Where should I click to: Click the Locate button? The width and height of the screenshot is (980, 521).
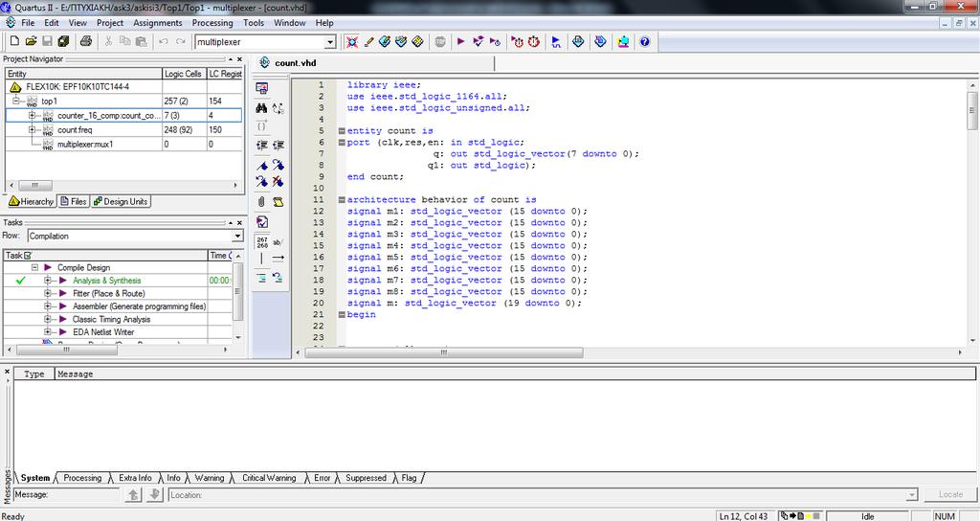pyautogui.click(x=950, y=494)
